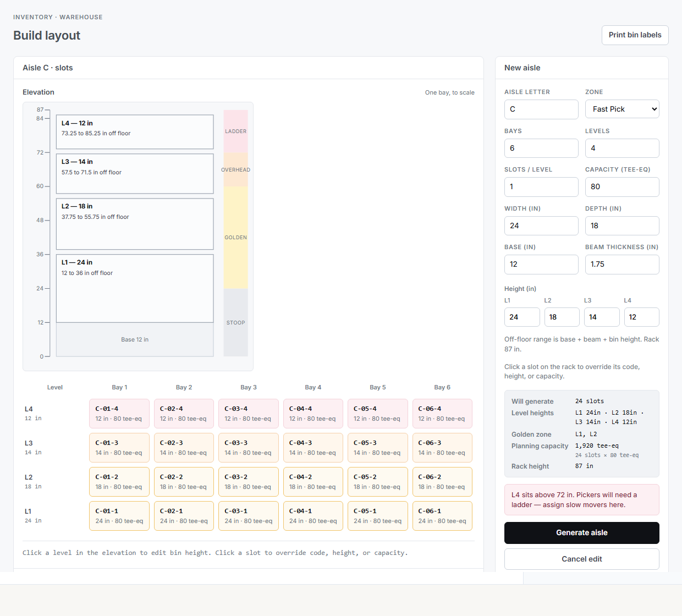
Task: Click the LADDER zone color band
Action: (x=236, y=131)
